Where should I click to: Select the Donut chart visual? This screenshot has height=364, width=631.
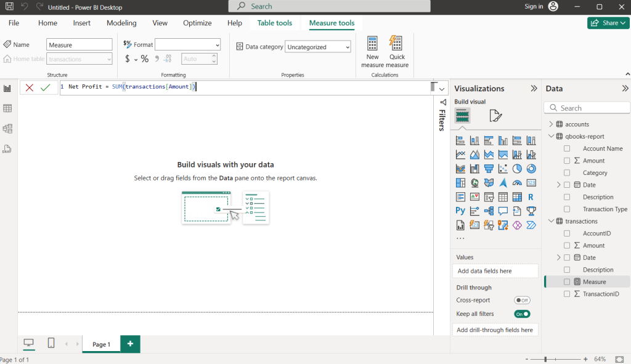click(x=531, y=169)
